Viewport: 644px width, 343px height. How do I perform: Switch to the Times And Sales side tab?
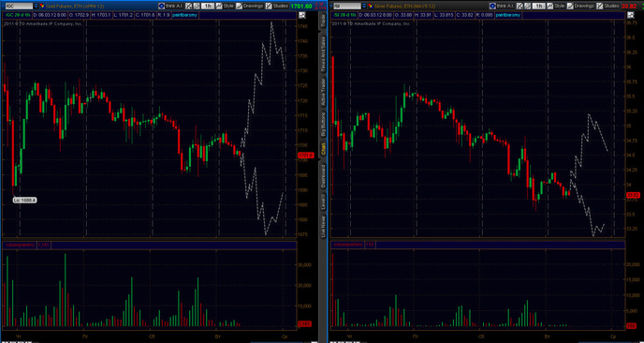pyautogui.click(x=323, y=54)
